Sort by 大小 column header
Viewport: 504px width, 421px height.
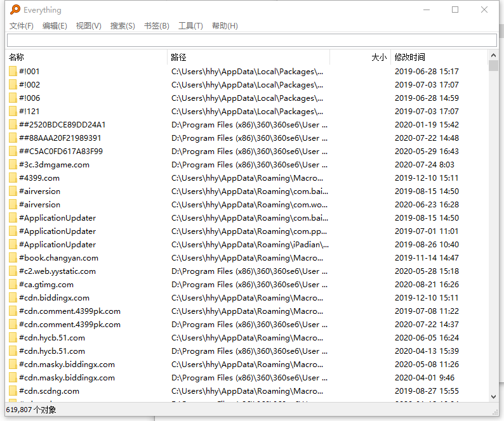click(361, 57)
